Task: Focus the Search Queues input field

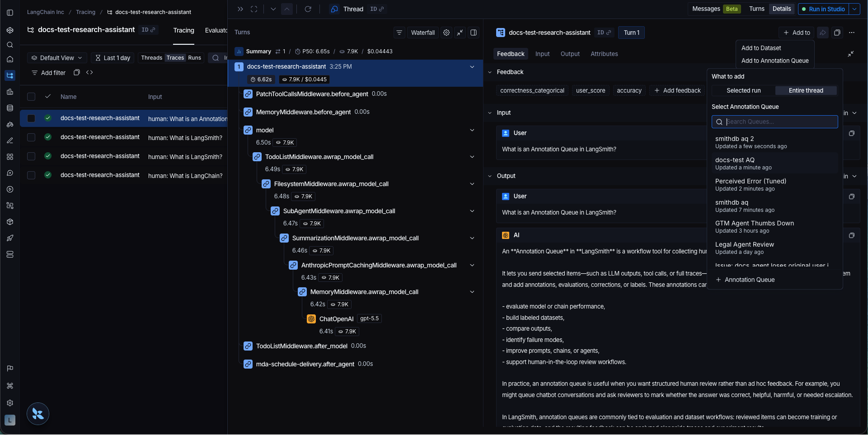Action: click(774, 122)
